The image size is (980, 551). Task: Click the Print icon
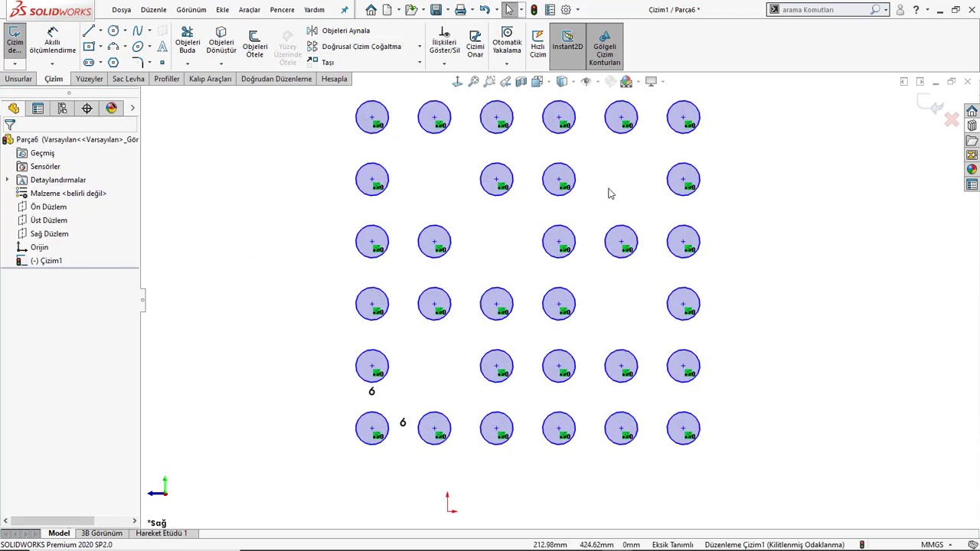tap(460, 10)
